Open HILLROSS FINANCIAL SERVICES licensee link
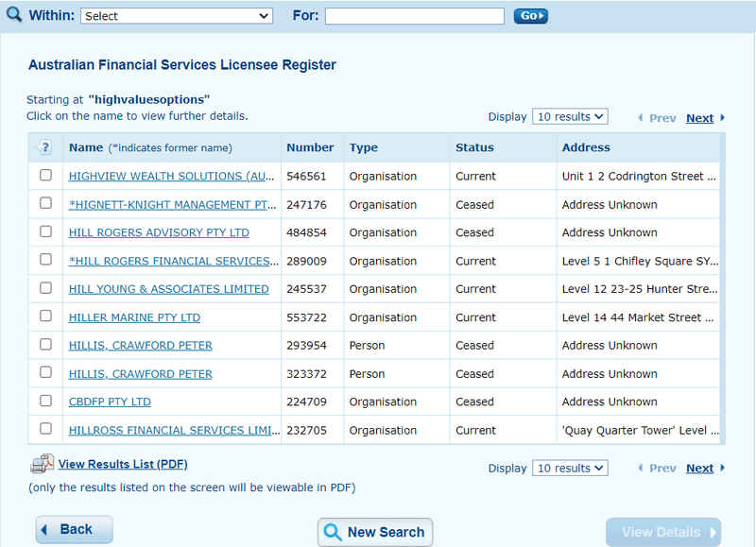 point(174,431)
